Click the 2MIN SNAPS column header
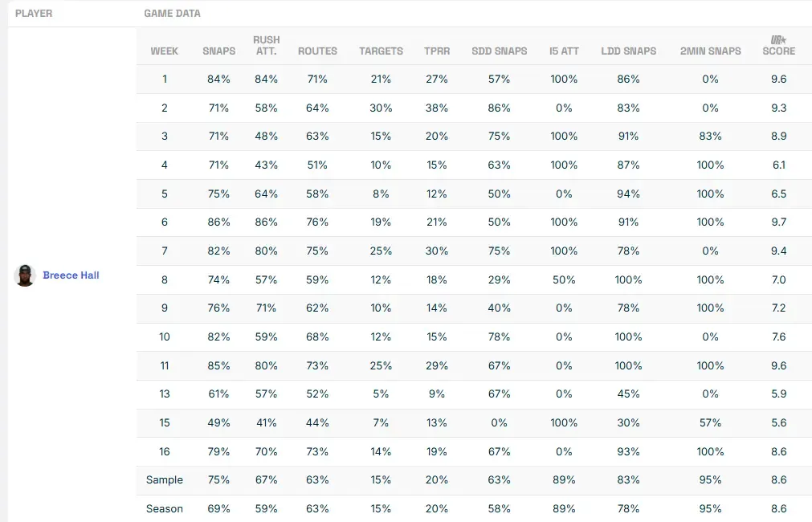This screenshot has height=522, width=812. tap(710, 51)
